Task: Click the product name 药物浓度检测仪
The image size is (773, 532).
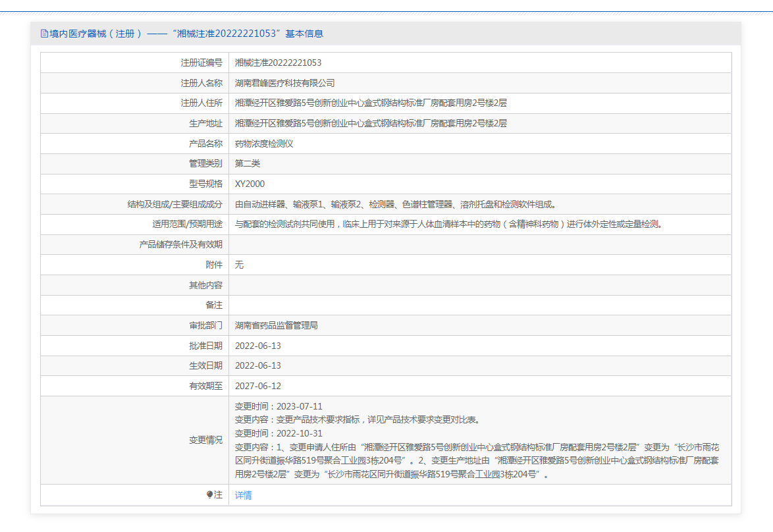Action: [264, 144]
